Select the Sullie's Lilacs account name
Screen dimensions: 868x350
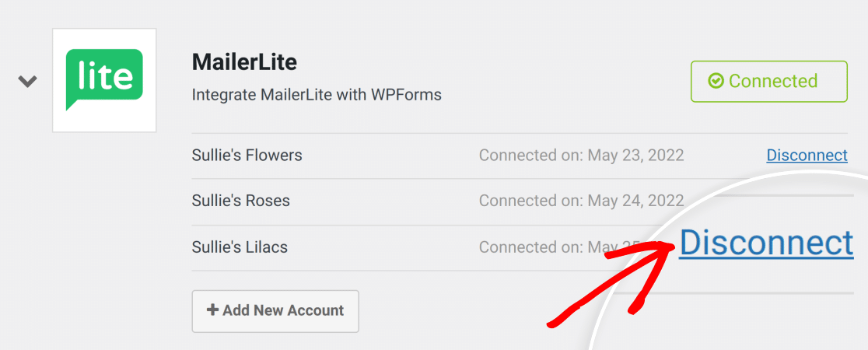240,247
